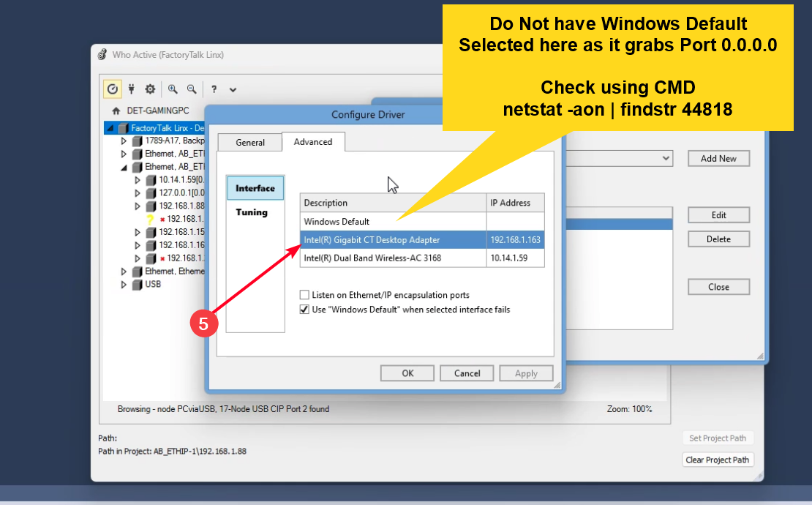Select the Advanced tab in Configure Driver
Screen dimensions: 812x505
313,142
